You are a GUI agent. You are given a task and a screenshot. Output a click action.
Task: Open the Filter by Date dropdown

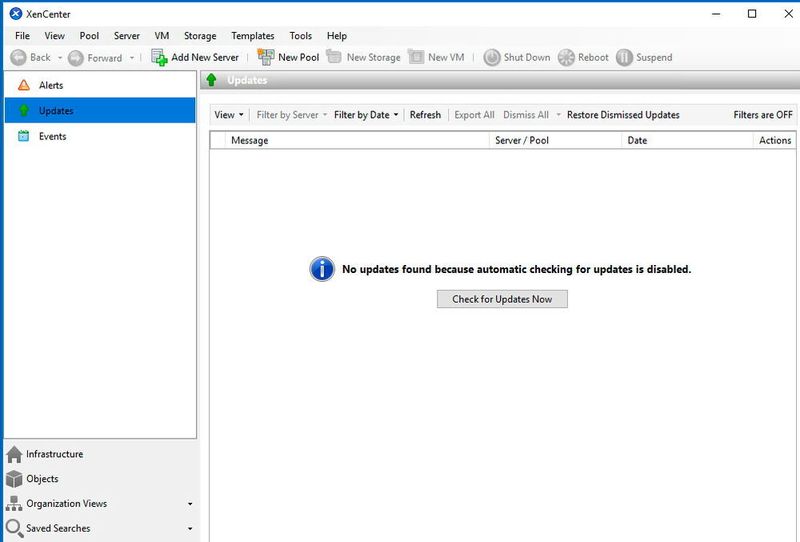366,115
